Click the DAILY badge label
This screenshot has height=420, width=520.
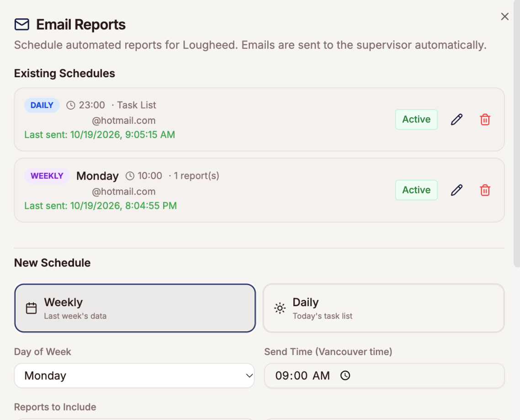click(42, 105)
